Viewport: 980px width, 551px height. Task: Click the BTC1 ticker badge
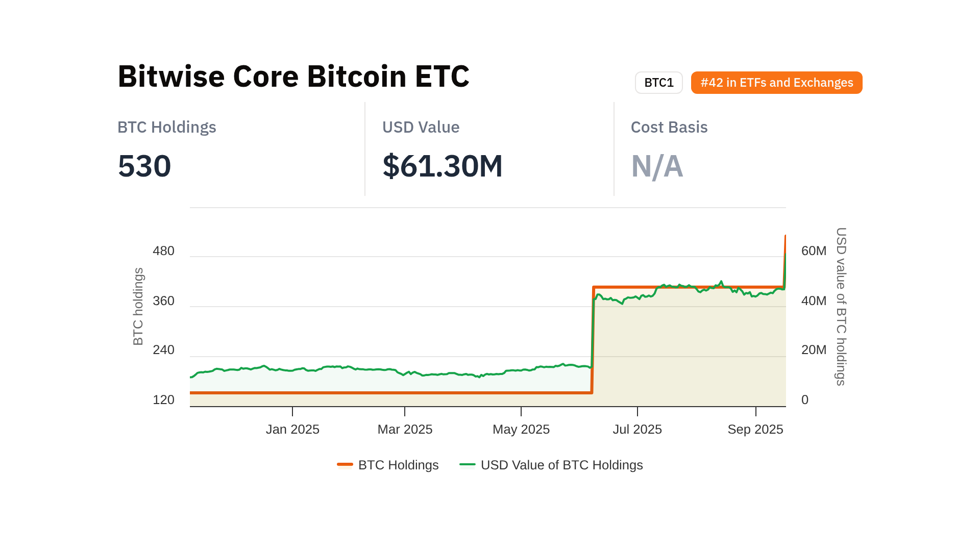pyautogui.click(x=658, y=83)
